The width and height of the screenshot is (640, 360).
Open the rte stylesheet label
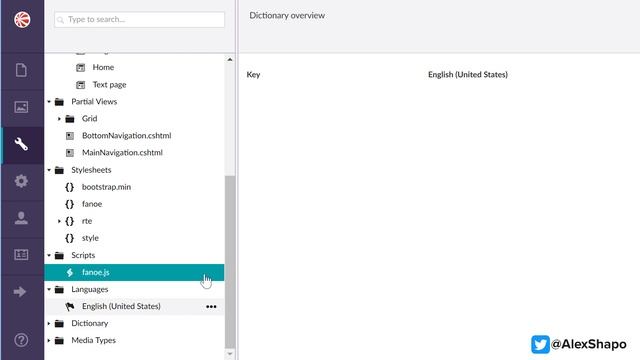87,221
